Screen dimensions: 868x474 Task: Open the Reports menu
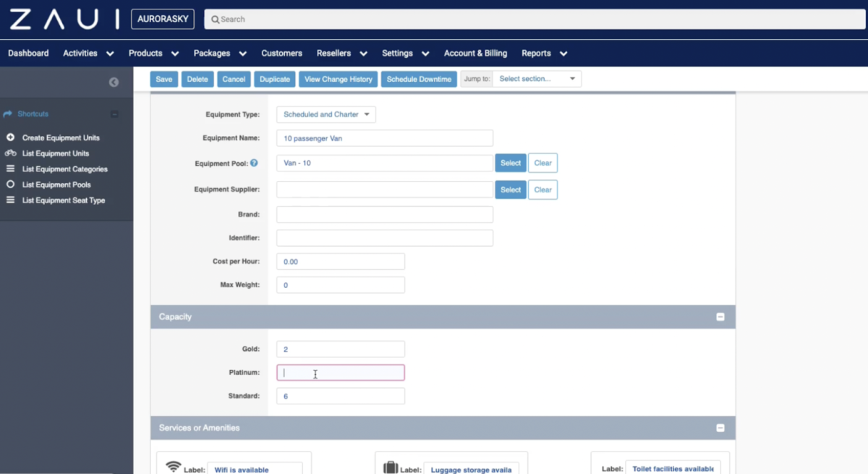click(x=544, y=54)
